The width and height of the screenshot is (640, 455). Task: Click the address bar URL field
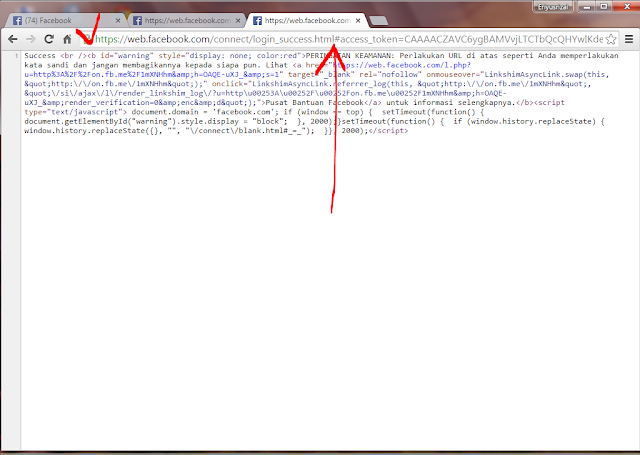(x=349, y=39)
